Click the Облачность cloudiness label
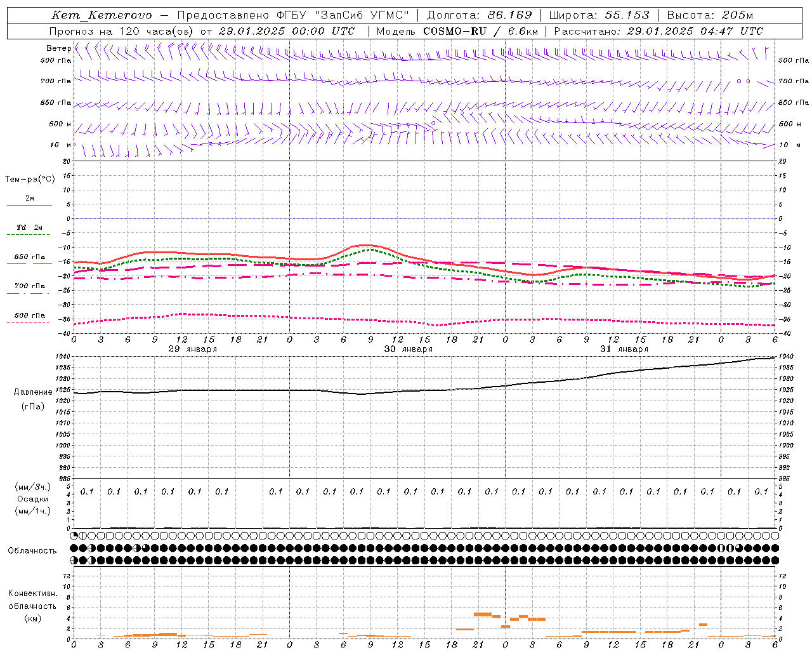This screenshot has height=650, width=812. pos(32,550)
